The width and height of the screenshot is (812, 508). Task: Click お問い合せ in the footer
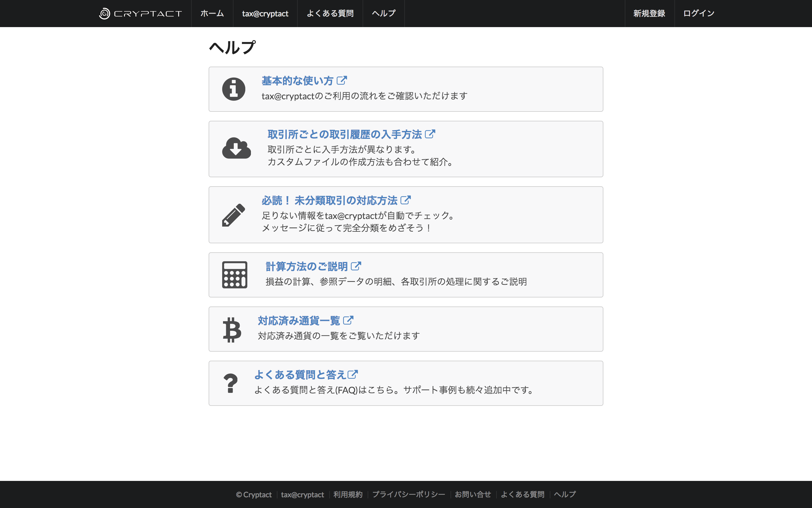(x=473, y=494)
